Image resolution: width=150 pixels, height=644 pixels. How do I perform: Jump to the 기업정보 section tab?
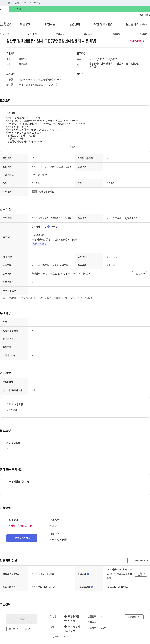(x=144, y=34)
